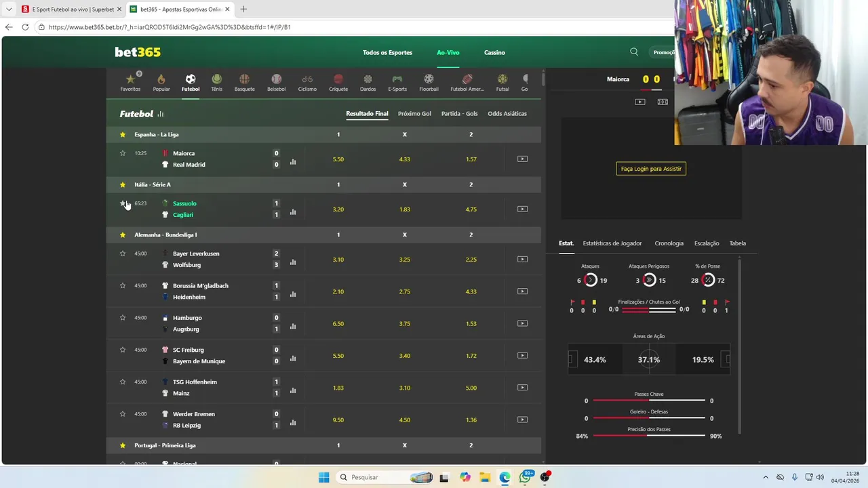Collapse the Espanha - La Liga section
The image size is (868, 488).
tap(323, 134)
